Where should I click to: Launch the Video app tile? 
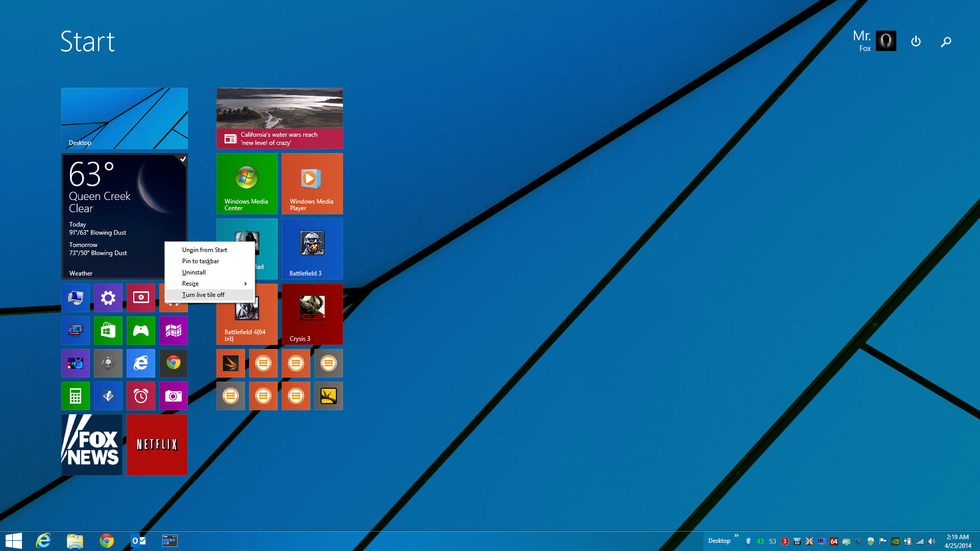pyautogui.click(x=141, y=298)
